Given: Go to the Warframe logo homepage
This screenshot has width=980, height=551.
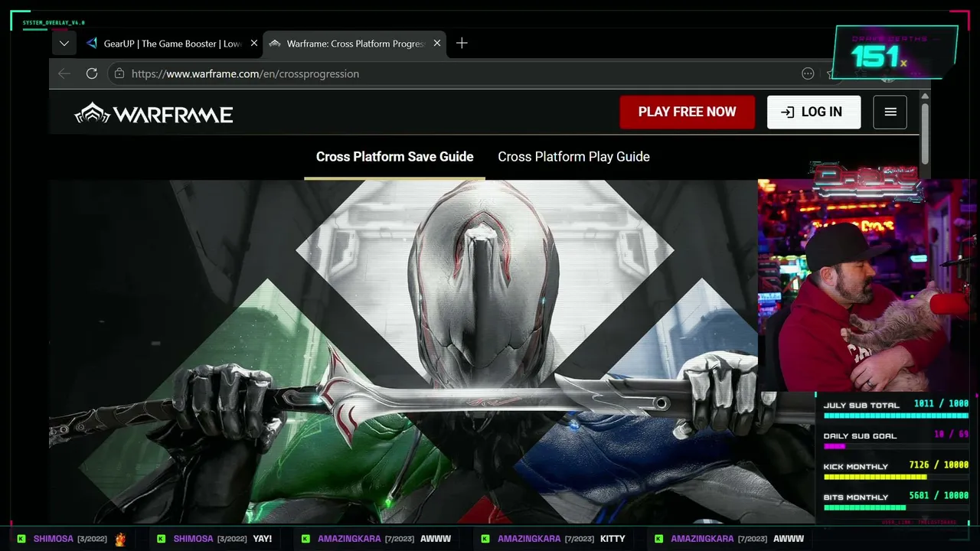Looking at the screenshot, I should point(154,113).
